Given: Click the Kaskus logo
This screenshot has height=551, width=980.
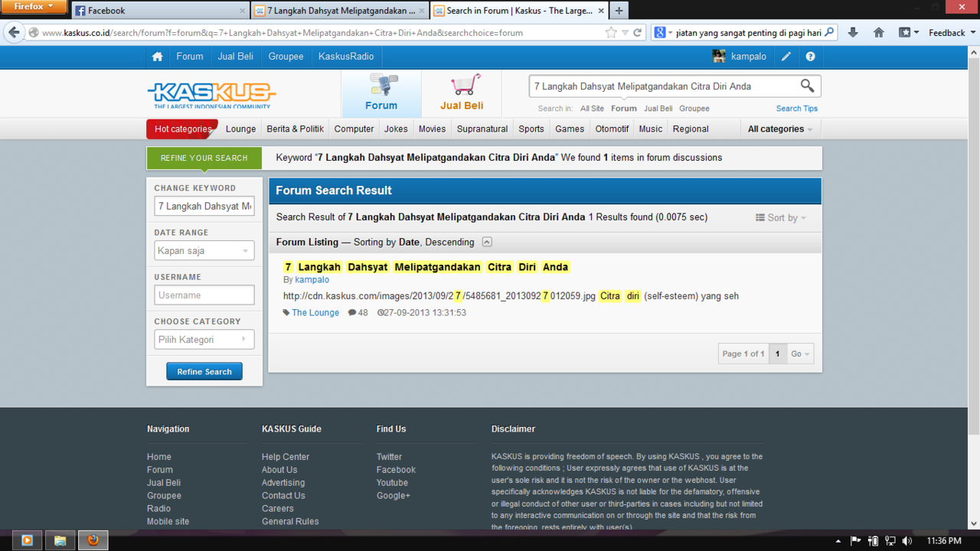Looking at the screenshot, I should point(211,95).
